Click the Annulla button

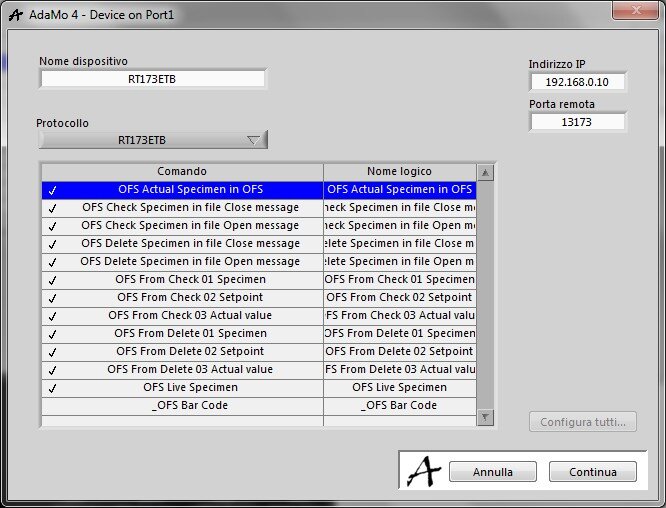(x=493, y=472)
